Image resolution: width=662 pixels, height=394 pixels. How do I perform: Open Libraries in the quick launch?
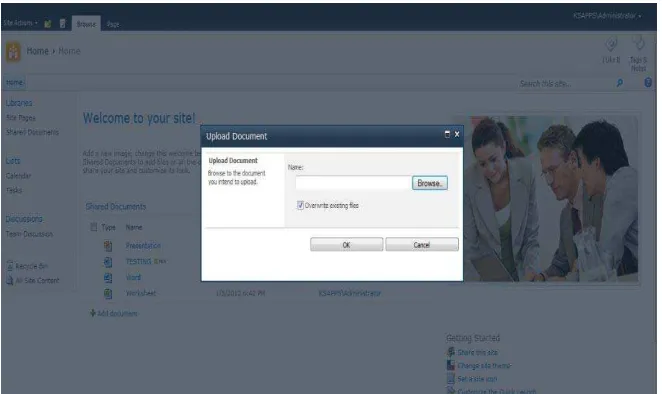click(19, 103)
